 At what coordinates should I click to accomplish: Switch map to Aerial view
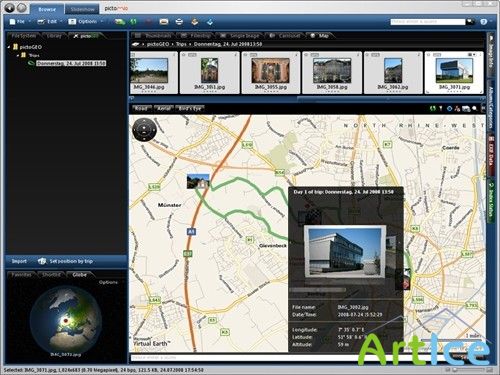(164, 108)
